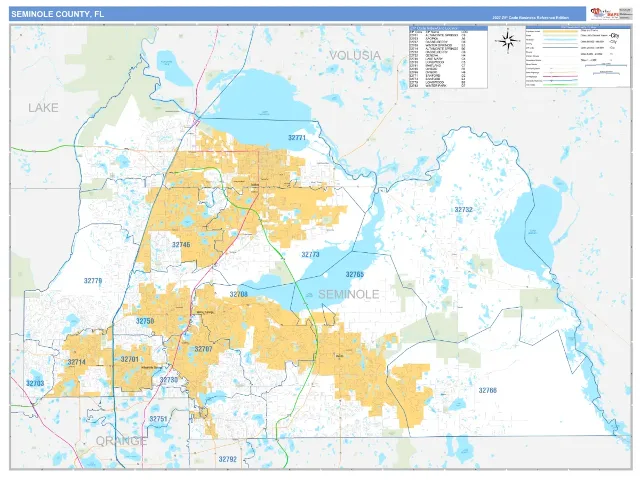Select the 'SEMINOLE COUNTY, FL' title text

[x=58, y=14]
